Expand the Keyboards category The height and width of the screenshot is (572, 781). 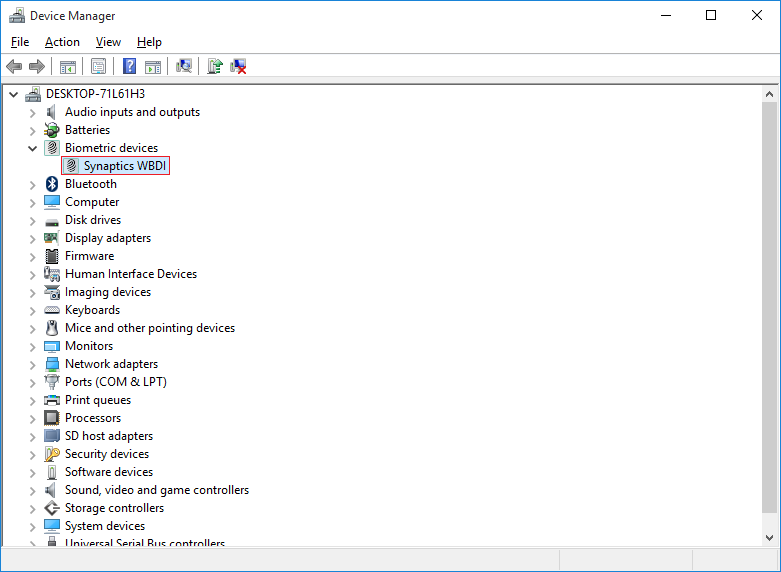pos(33,310)
